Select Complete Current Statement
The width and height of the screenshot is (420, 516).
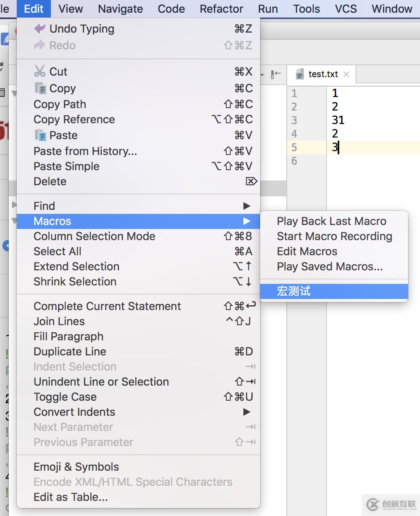click(x=138, y=306)
